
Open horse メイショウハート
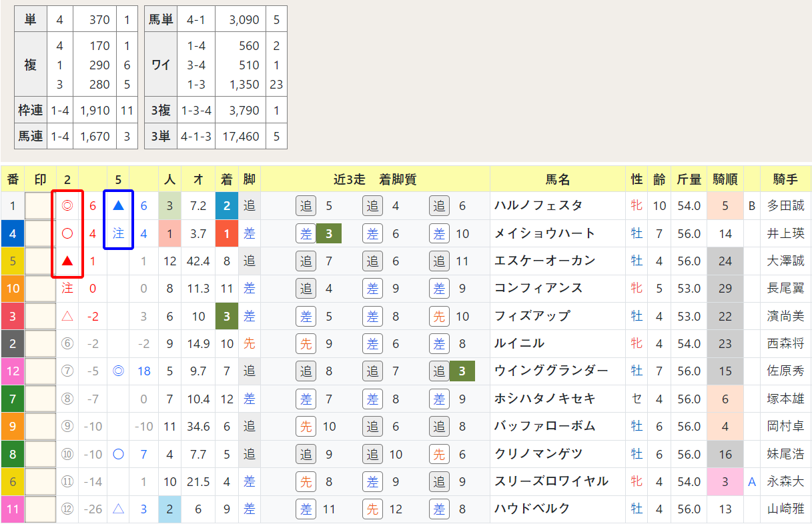(x=545, y=233)
